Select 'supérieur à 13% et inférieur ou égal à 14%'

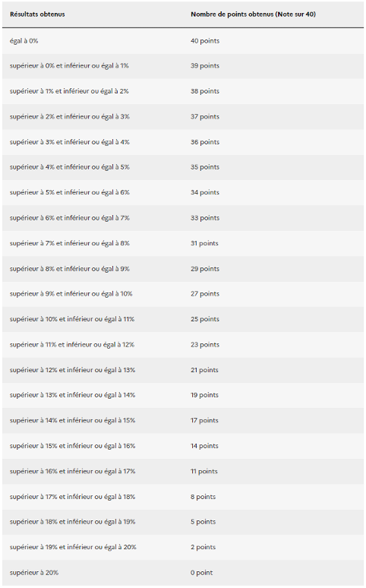[x=72, y=395]
